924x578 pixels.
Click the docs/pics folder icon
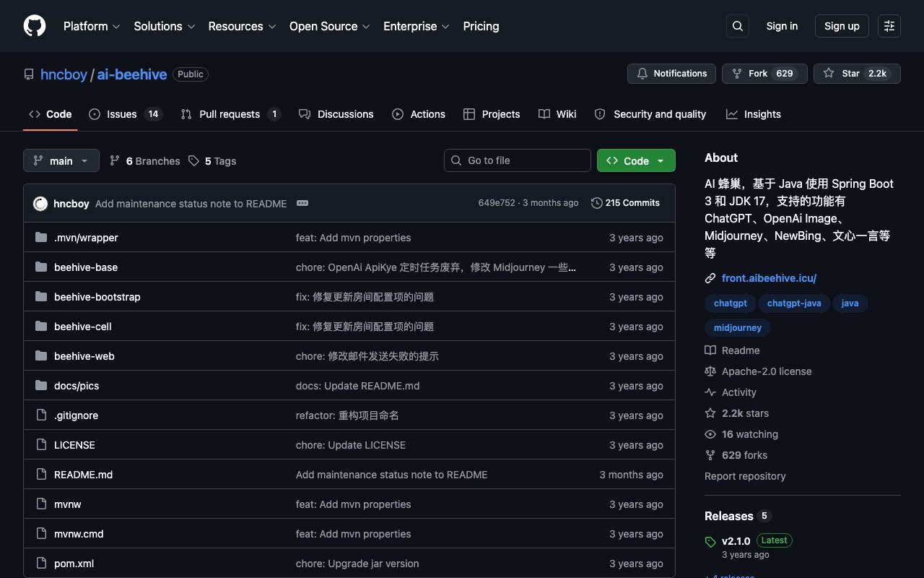point(41,385)
